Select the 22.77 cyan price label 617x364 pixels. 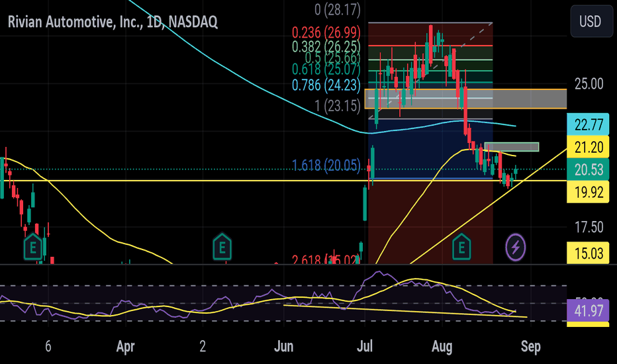(x=588, y=124)
